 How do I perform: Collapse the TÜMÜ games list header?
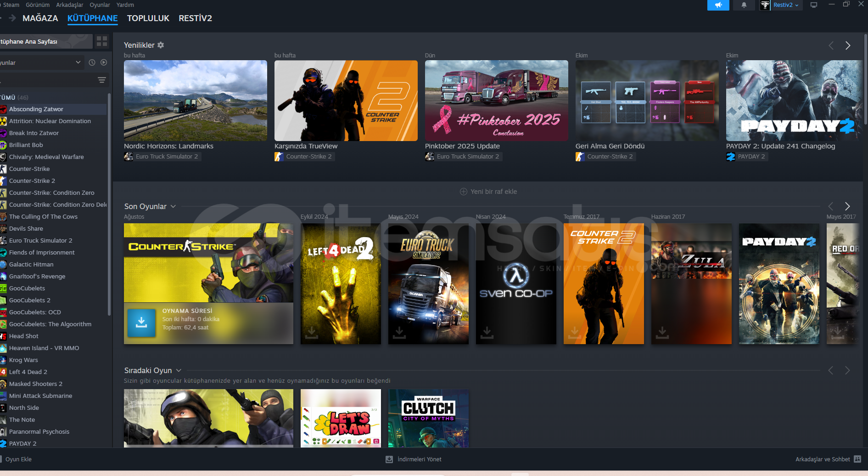(x=14, y=97)
